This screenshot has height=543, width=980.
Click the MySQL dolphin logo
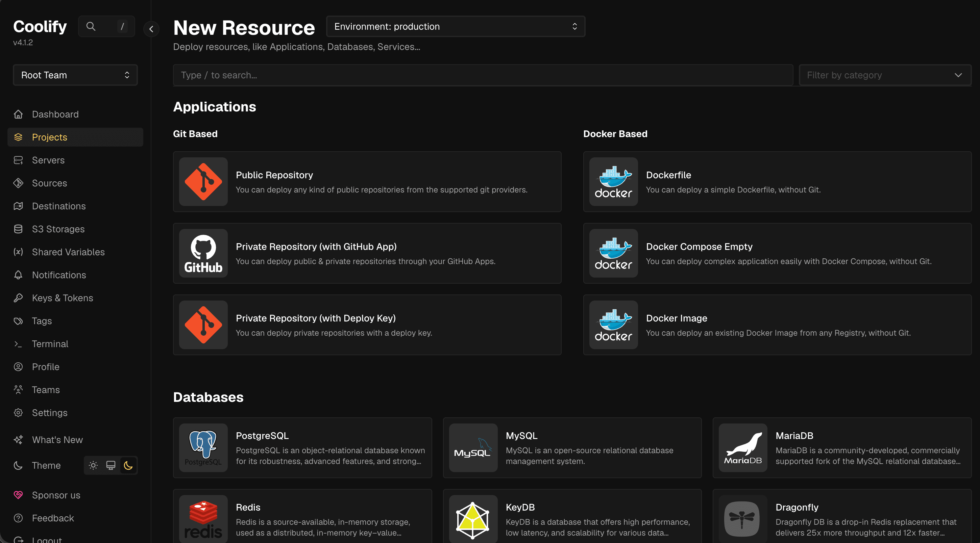tap(473, 447)
